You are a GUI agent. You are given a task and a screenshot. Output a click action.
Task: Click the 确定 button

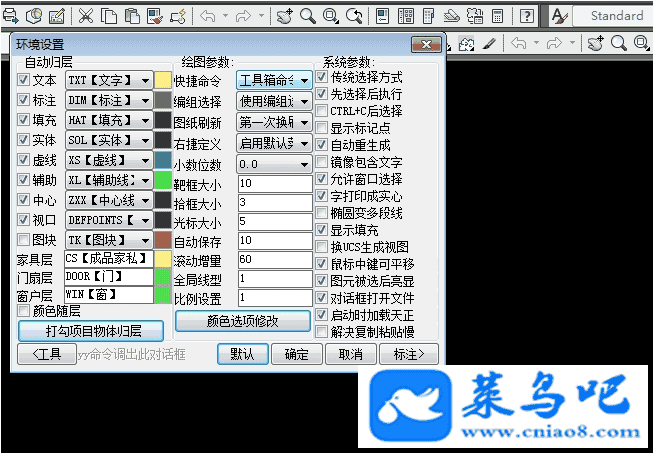point(296,353)
